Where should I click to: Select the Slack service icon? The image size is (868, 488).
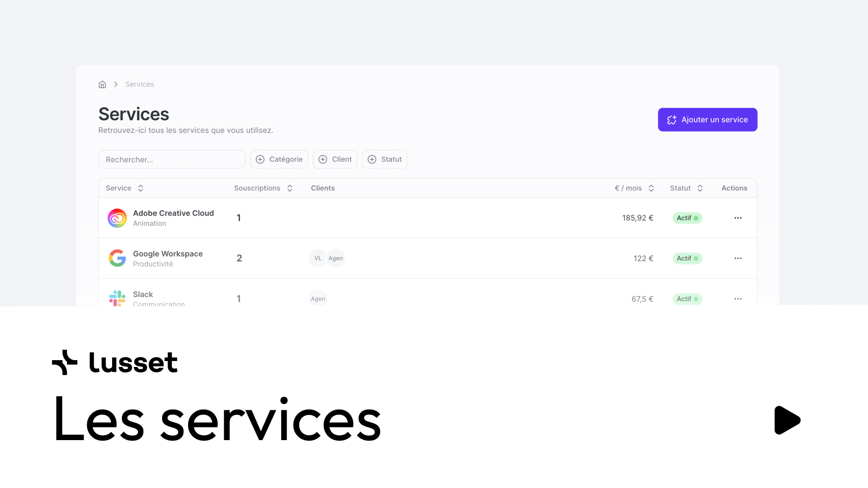pos(117,298)
